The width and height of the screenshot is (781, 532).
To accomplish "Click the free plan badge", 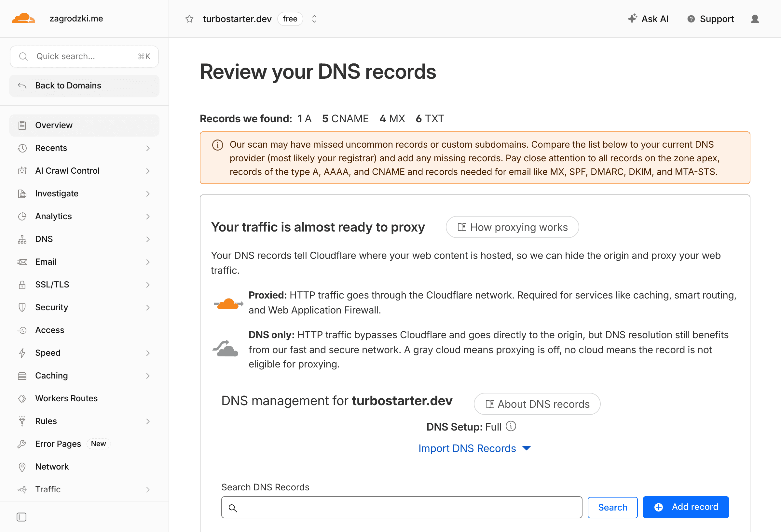I will coord(290,19).
